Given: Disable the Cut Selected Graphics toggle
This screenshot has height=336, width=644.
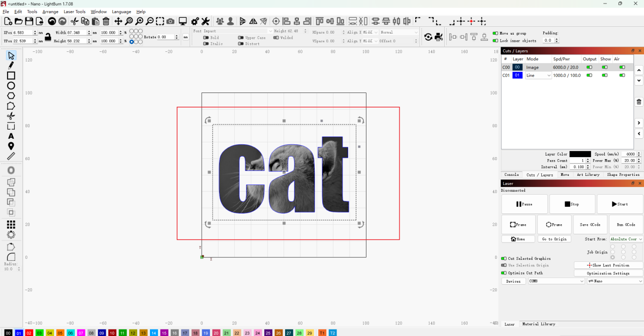Looking at the screenshot, I should pos(504,259).
